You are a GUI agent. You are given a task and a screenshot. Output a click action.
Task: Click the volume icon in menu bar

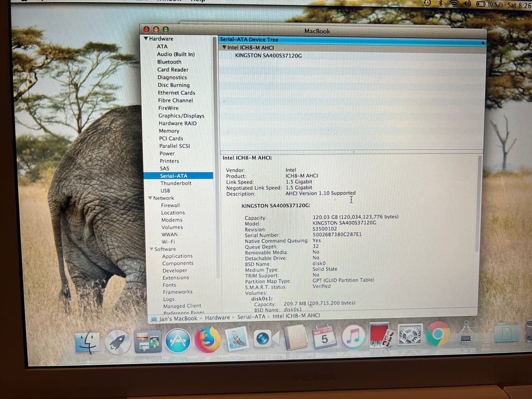[467, 4]
